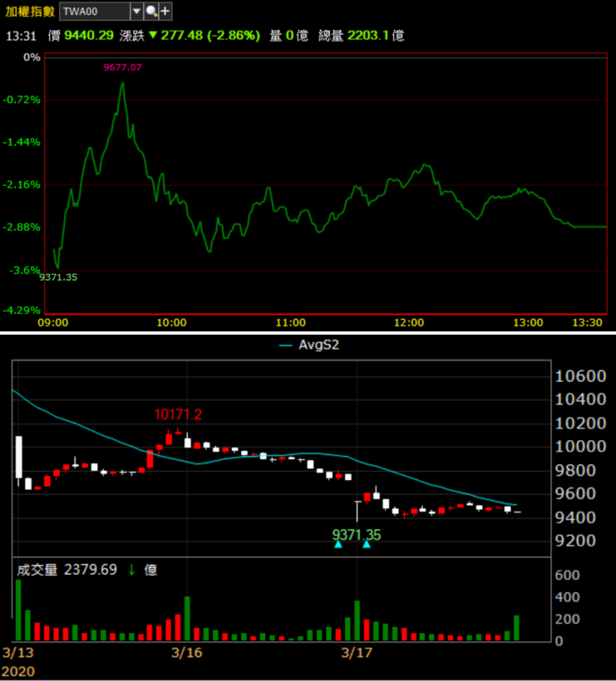Screen dimensions: 616x681
Task: Click the 3/16 date label
Action: click(x=187, y=652)
